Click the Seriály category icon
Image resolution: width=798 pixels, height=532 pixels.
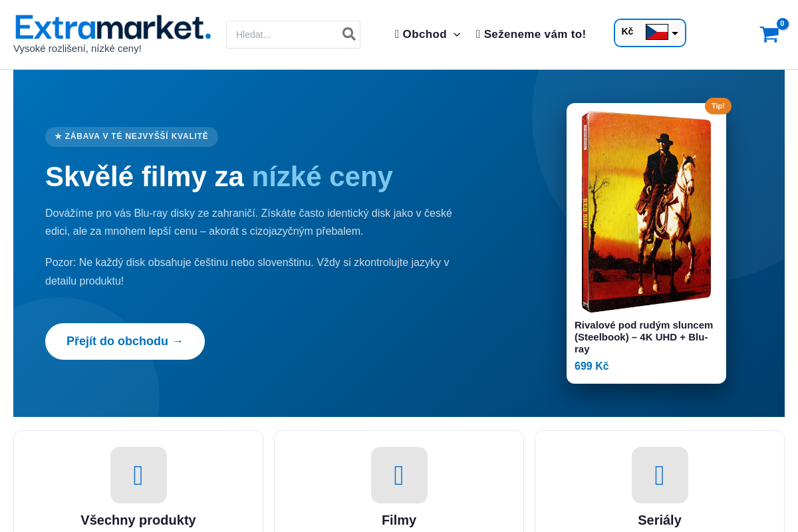tap(660, 475)
